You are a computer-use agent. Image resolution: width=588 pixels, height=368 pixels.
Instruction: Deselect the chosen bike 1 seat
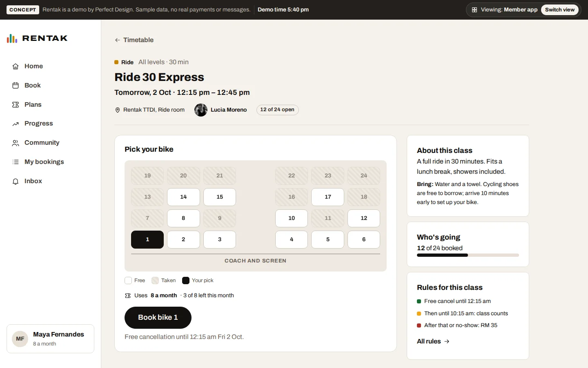click(147, 240)
